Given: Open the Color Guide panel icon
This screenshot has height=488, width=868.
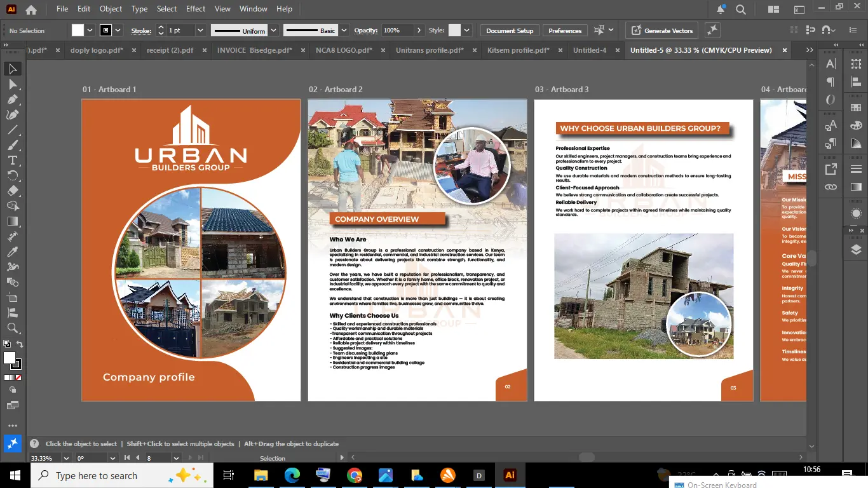Looking at the screenshot, I should point(856,144).
